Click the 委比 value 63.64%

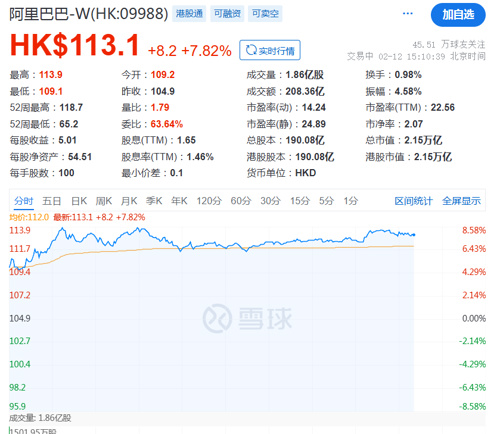click(x=167, y=124)
